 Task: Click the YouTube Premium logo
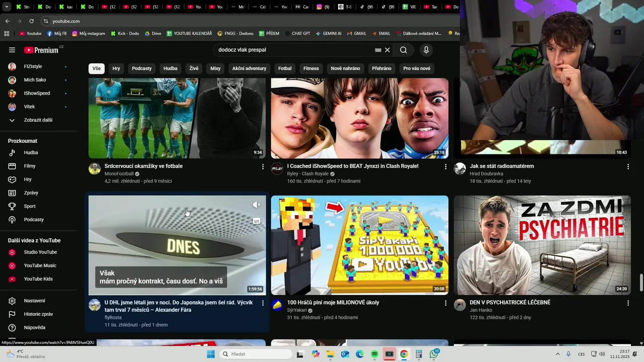42,50
